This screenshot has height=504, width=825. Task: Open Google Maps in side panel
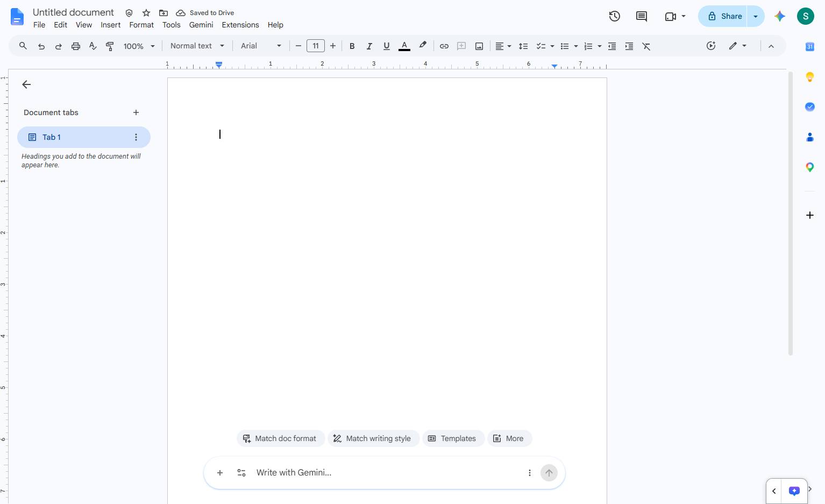[x=810, y=167]
